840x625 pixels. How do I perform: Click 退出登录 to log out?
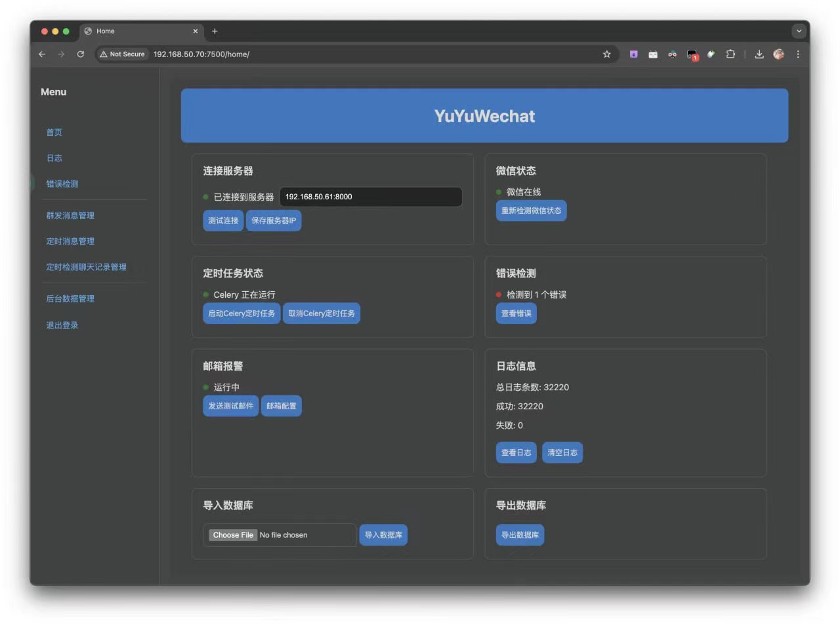click(x=62, y=325)
